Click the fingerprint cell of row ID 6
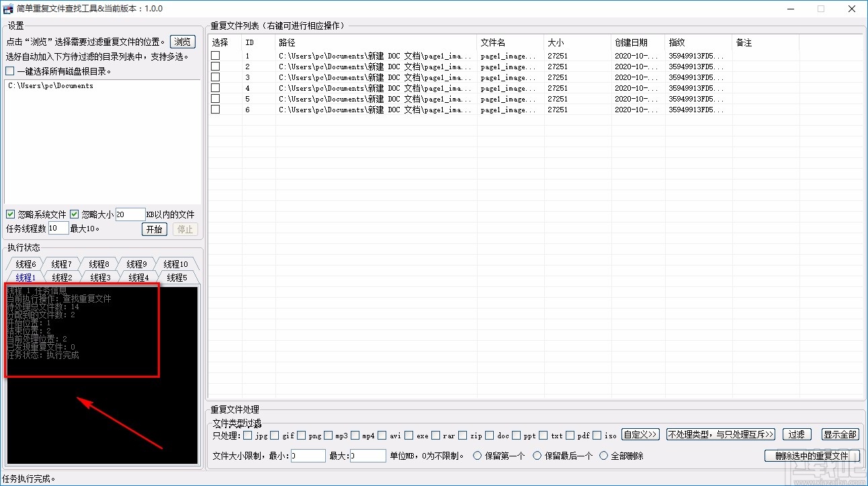868x486 pixels. (699, 110)
